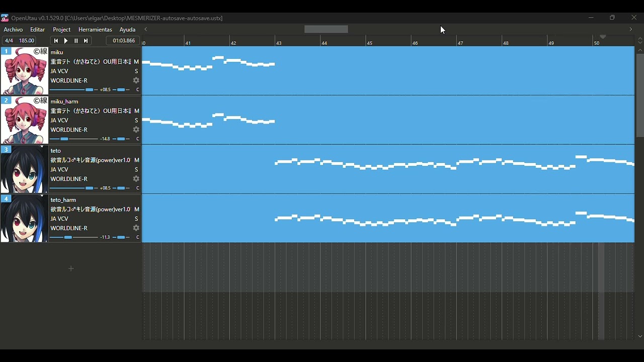Adjust volume slider of miku track
Viewport: 644px width, 362px height.
(x=74, y=90)
